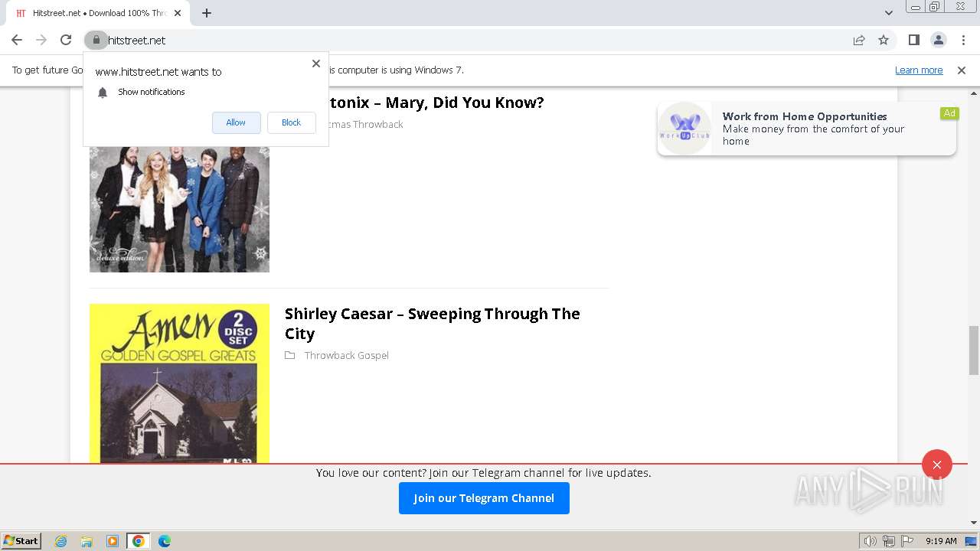Viewport: 980px width, 551px height.
Task: Open the Throwback Gospel category
Action: pyautogui.click(x=347, y=355)
